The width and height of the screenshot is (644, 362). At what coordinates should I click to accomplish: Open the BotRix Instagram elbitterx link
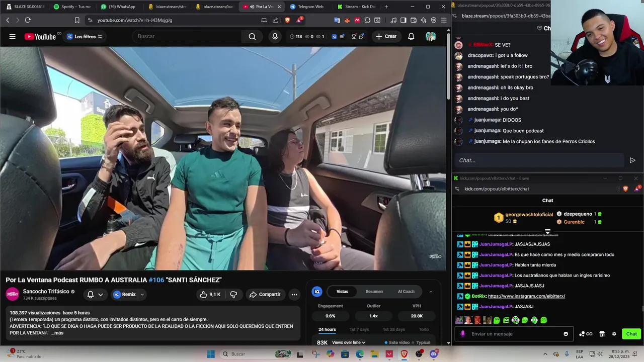point(526,296)
